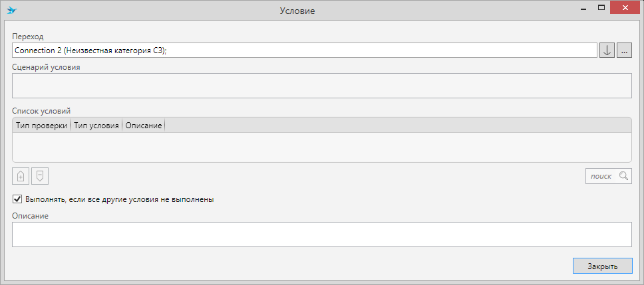Click the 'Описание' column header in list
The width and height of the screenshot is (644, 285).
144,125
